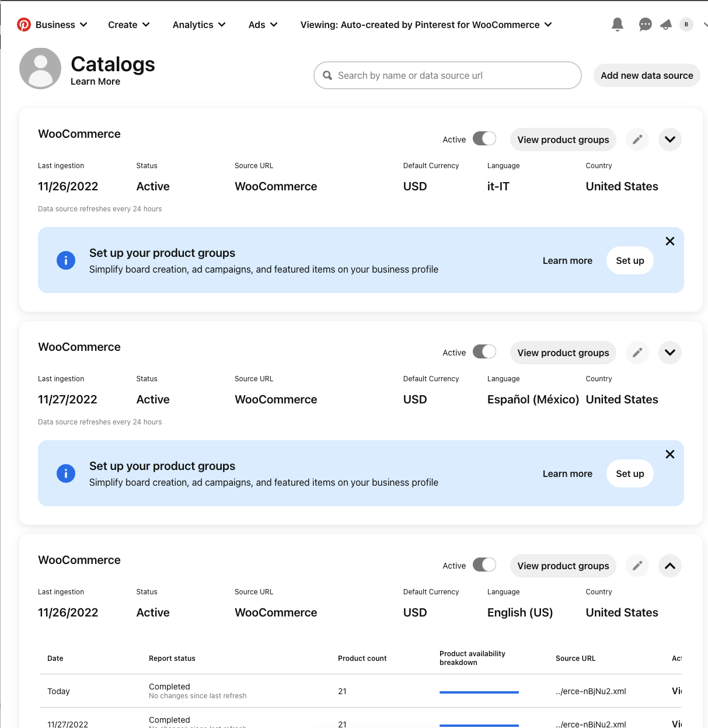Screen dimensions: 708x728
Task: Disable the Active toggle on the first catalog
Action: pyautogui.click(x=484, y=138)
